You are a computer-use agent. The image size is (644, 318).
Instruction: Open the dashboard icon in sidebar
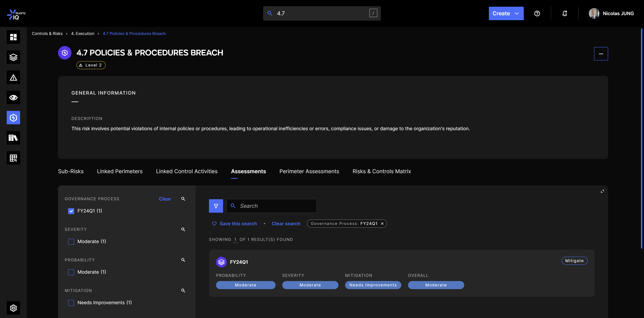point(13,37)
